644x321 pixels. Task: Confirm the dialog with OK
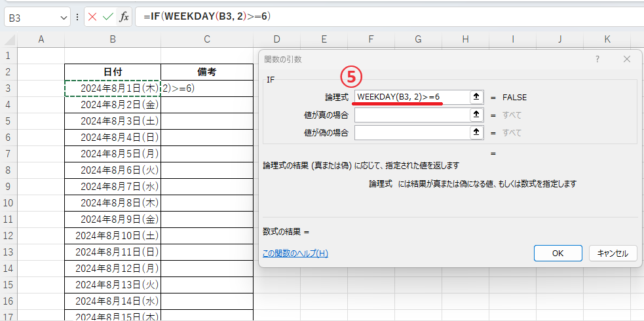pos(558,254)
